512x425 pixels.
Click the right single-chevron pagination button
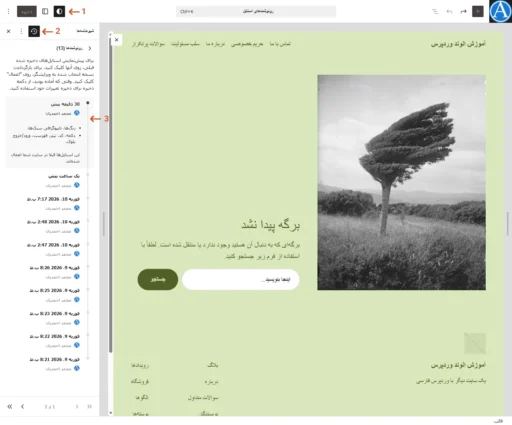point(77,406)
